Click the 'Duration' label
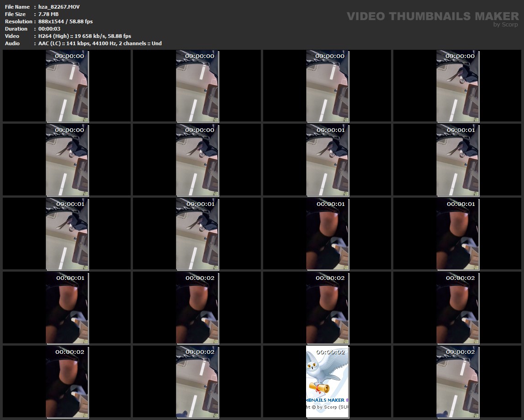This screenshot has width=524, height=420. tap(16, 29)
